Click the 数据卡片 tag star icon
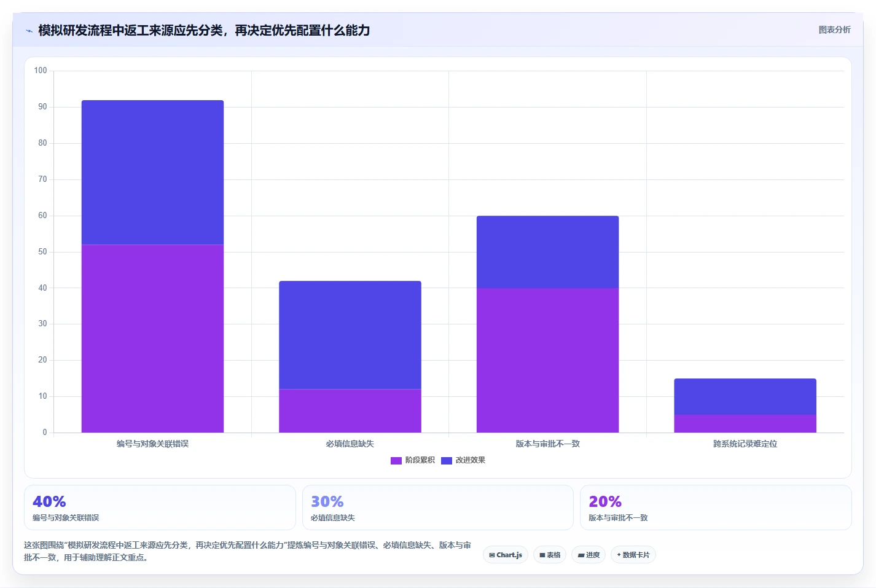This screenshot has width=876, height=588. pyautogui.click(x=619, y=555)
